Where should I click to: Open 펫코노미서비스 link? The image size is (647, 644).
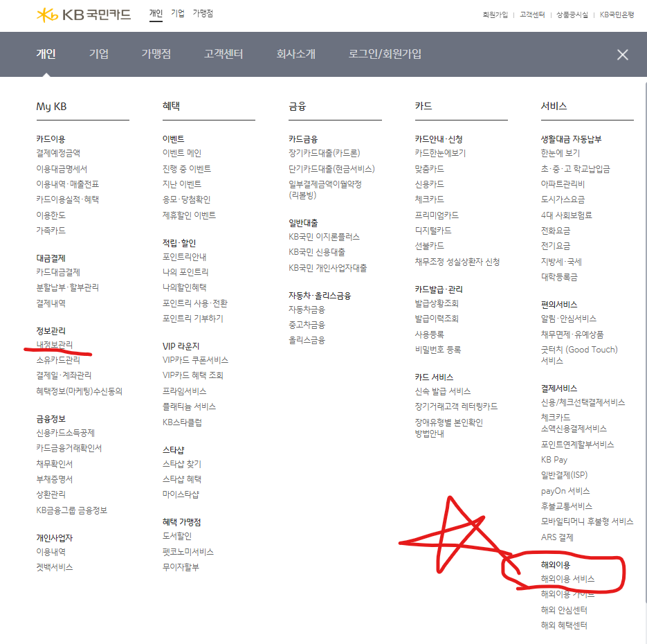188,552
